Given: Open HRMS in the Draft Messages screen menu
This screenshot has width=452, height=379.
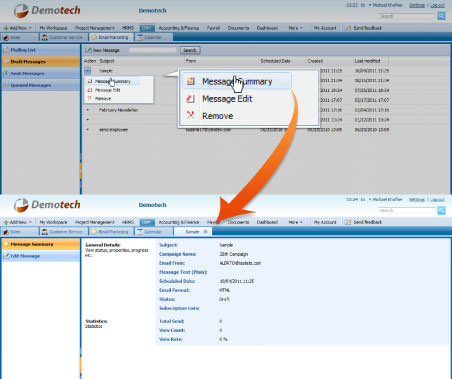Looking at the screenshot, I should click(x=128, y=28).
